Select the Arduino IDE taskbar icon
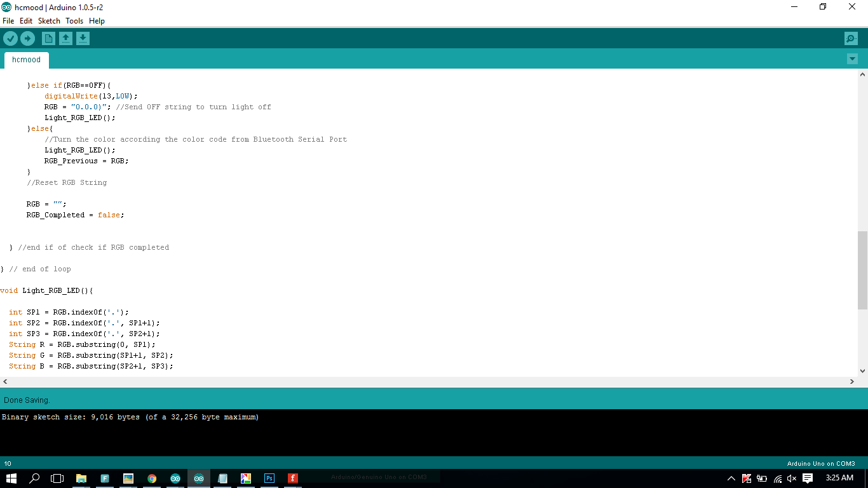Image resolution: width=868 pixels, height=488 pixels. [x=198, y=478]
